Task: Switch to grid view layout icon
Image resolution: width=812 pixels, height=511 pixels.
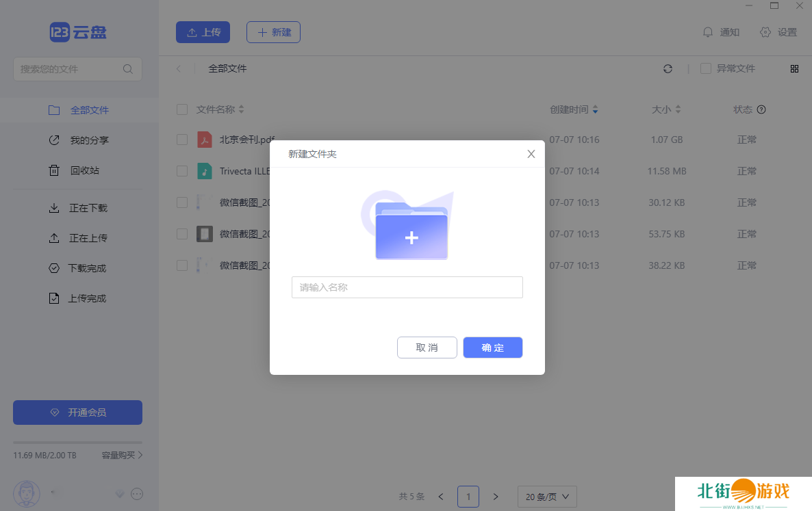Action: click(x=794, y=68)
